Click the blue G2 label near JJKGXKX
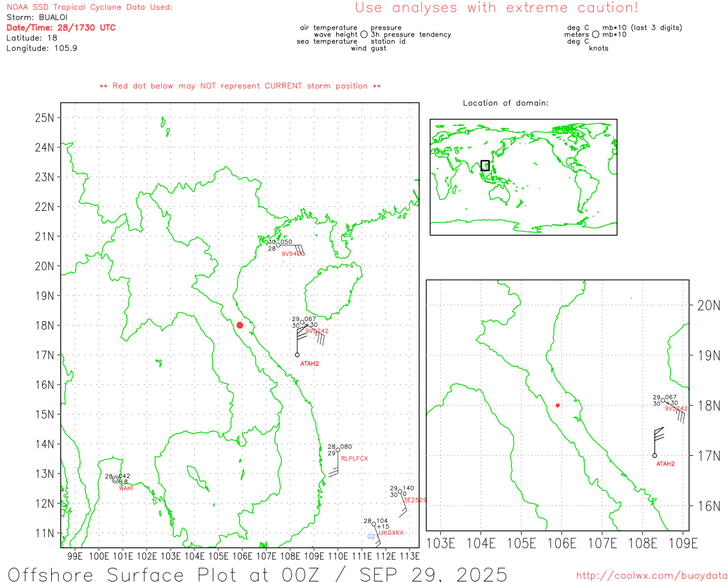The width and height of the screenshot is (728, 582). [371, 537]
